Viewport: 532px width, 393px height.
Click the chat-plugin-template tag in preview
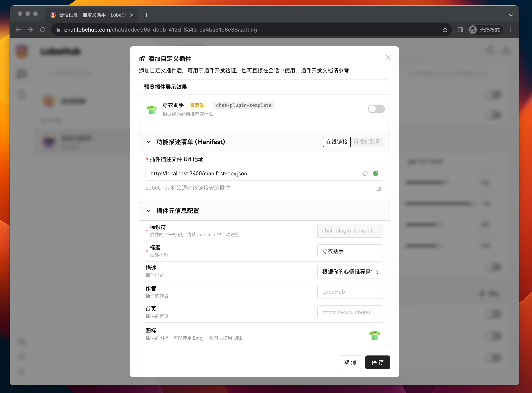click(x=243, y=105)
